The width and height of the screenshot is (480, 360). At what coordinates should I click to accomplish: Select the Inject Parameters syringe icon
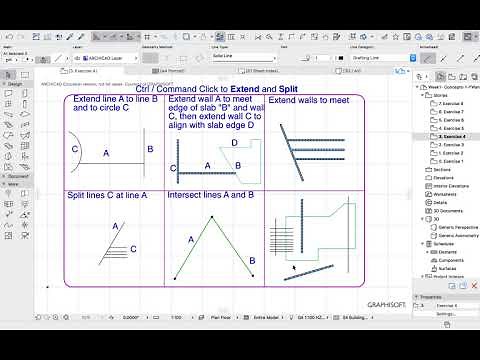click(x=81, y=37)
